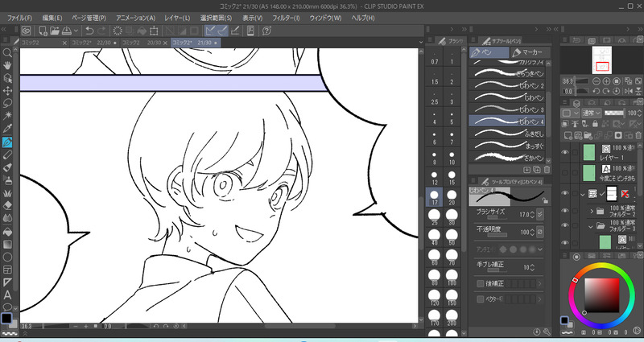Open the アンチエイリアス dropdown arrow
This screenshot has height=342, width=644.
(x=540, y=249)
